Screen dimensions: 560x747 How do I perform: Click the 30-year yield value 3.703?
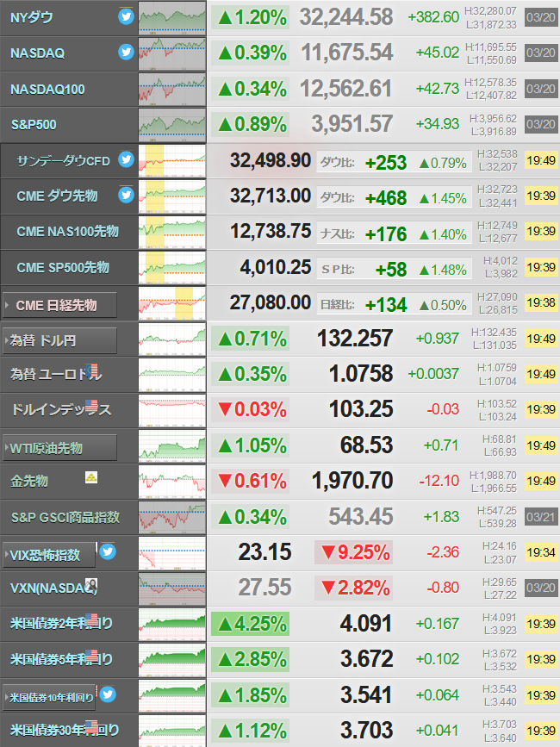367,731
